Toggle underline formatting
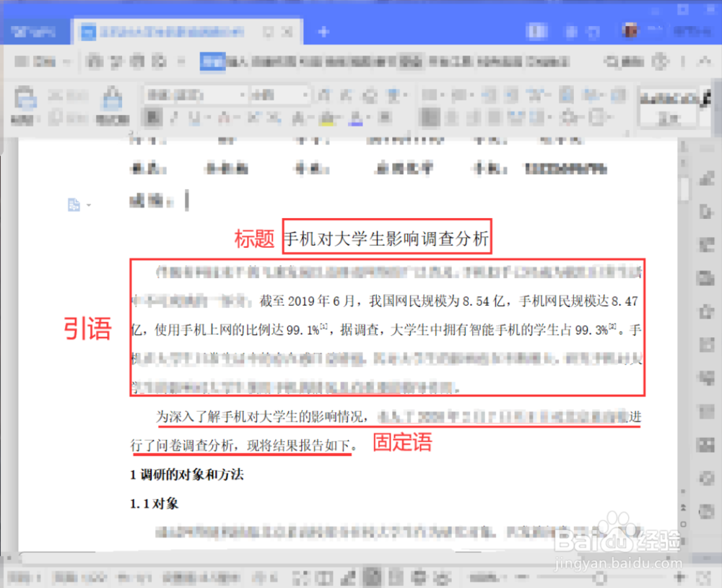The height and width of the screenshot is (588, 722). point(194,118)
